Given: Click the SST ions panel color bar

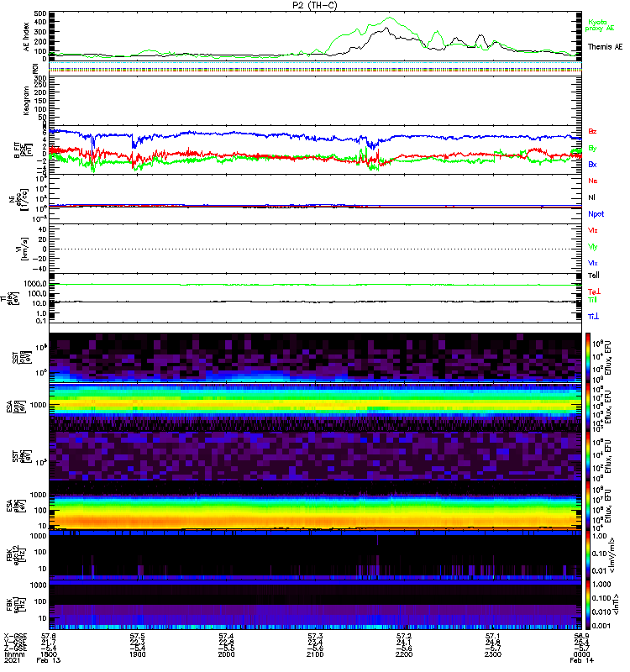Looking at the screenshot, I should click(x=588, y=357).
